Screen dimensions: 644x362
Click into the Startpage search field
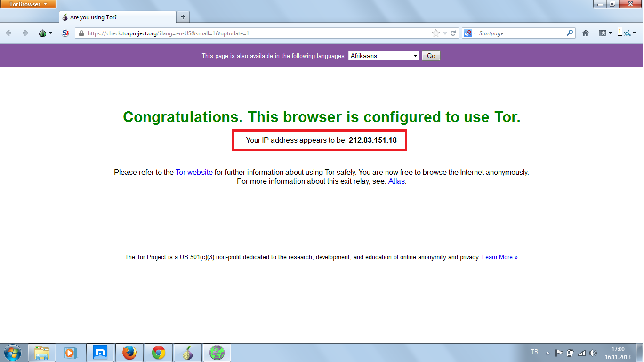tap(522, 33)
